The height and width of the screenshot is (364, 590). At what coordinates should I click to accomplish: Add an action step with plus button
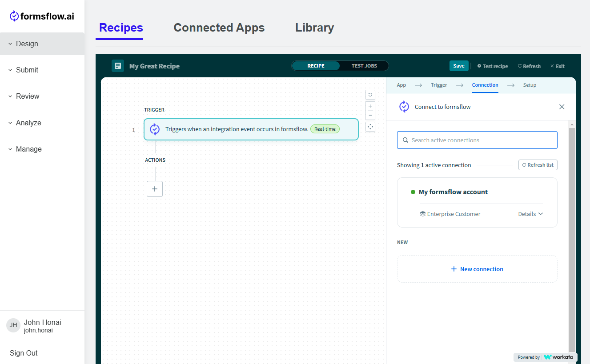[155, 189]
